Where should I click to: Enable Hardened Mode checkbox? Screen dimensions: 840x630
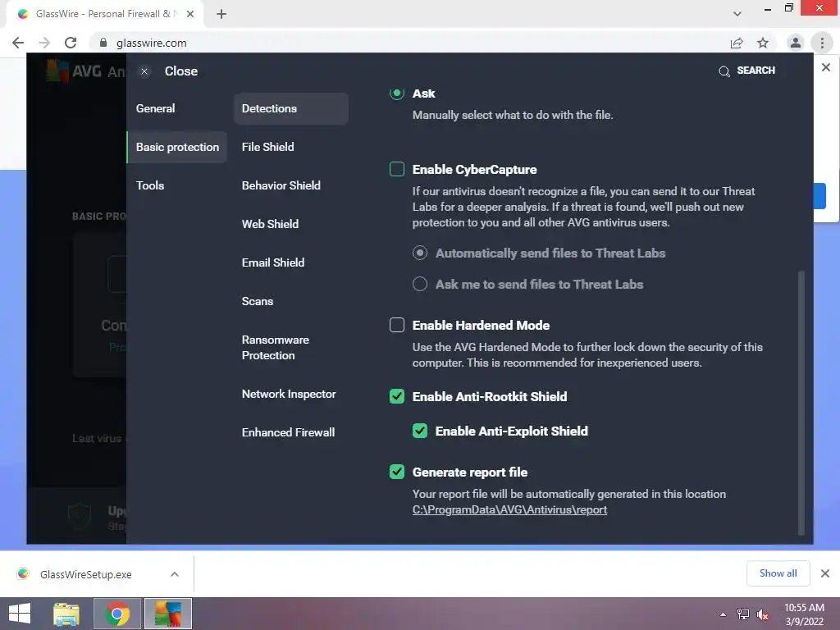[397, 325]
